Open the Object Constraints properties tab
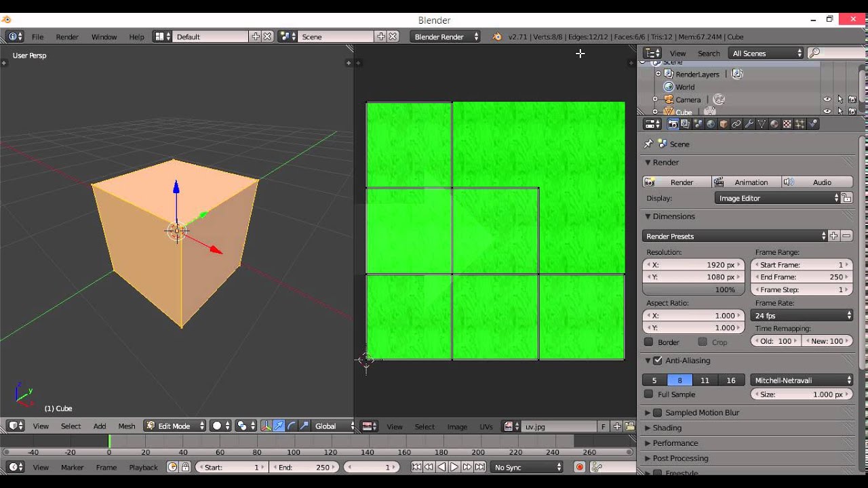868x488 pixels. tap(736, 124)
